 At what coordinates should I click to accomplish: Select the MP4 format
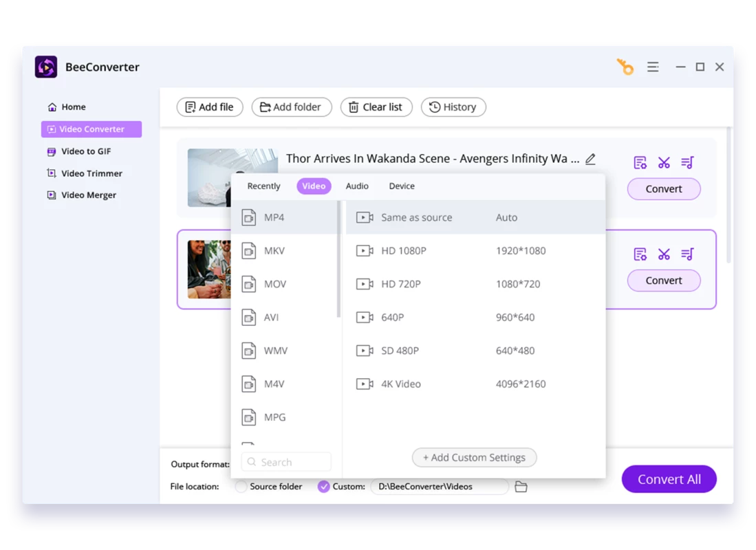pyautogui.click(x=285, y=217)
